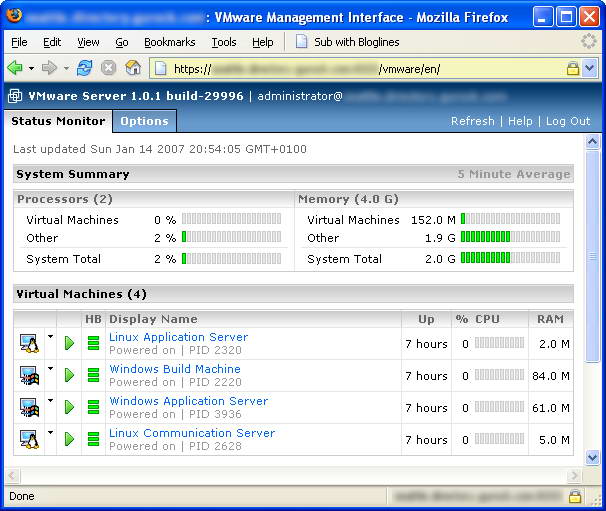Image resolution: width=606 pixels, height=511 pixels.
Task: Click the RAM column header
Action: tap(550, 319)
